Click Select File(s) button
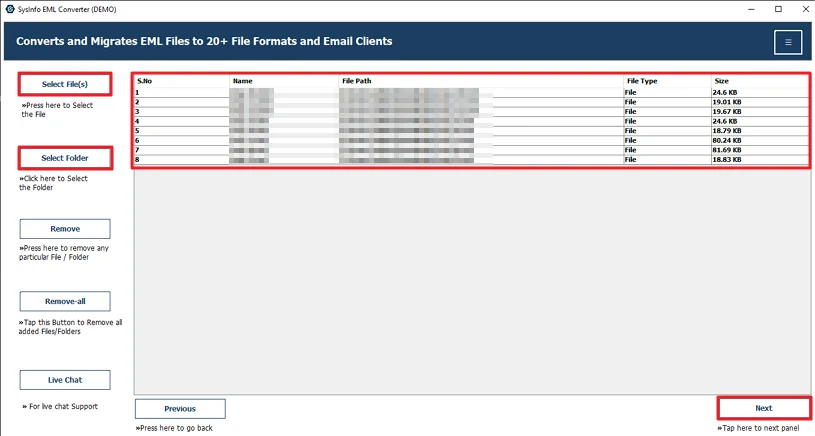 [x=65, y=84]
